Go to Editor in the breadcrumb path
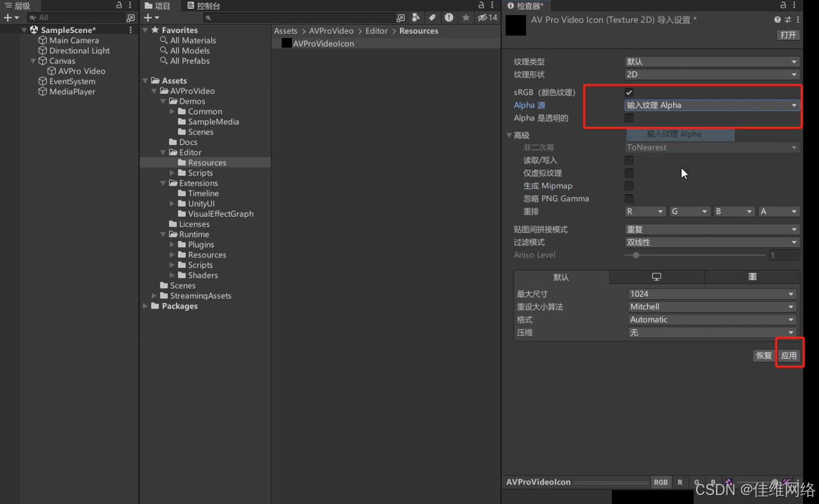This screenshot has width=819, height=504. click(376, 31)
